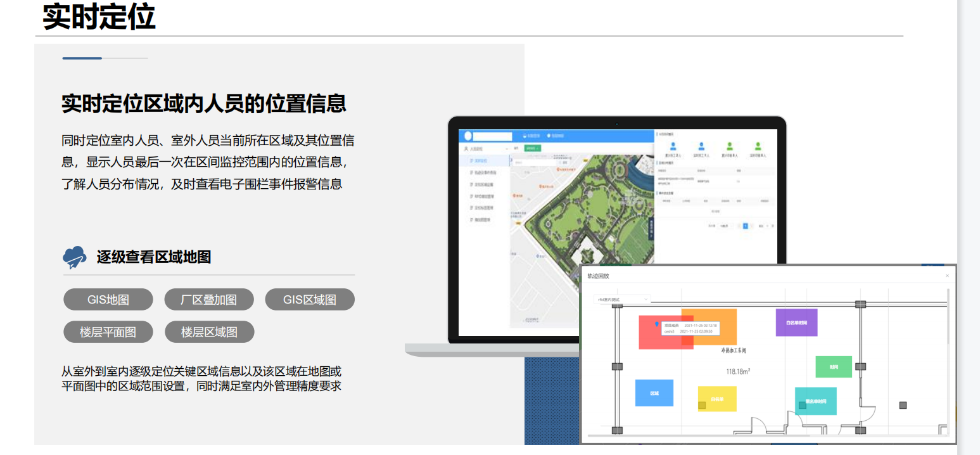Click the GIS地图 pill button
The image size is (980, 455).
108,300
